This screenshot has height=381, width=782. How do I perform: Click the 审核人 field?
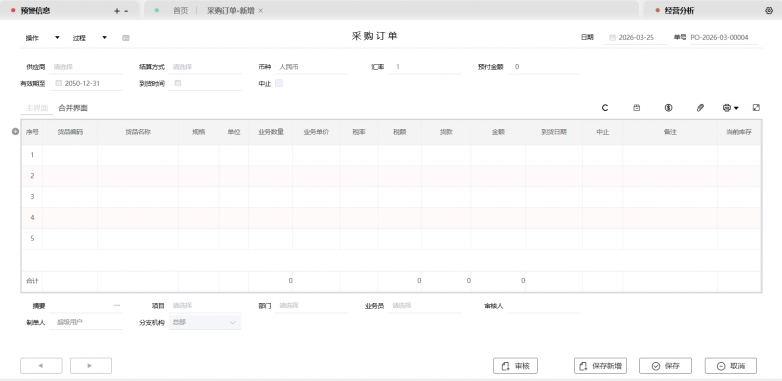coord(544,306)
